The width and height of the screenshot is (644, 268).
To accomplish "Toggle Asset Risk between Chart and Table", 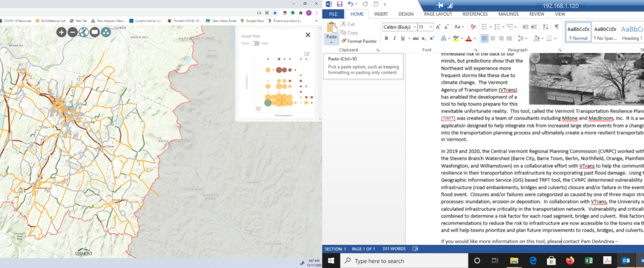I will point(255,43).
